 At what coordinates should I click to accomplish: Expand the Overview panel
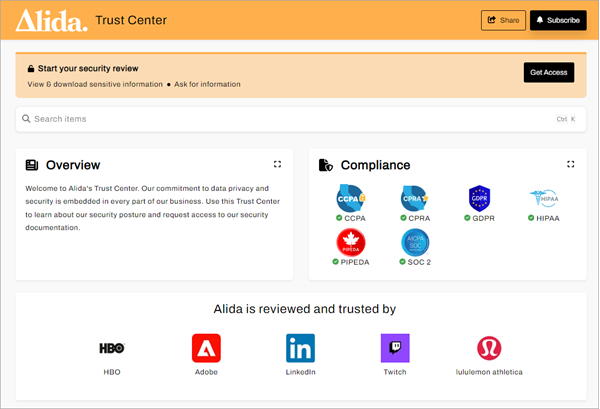[x=277, y=164]
